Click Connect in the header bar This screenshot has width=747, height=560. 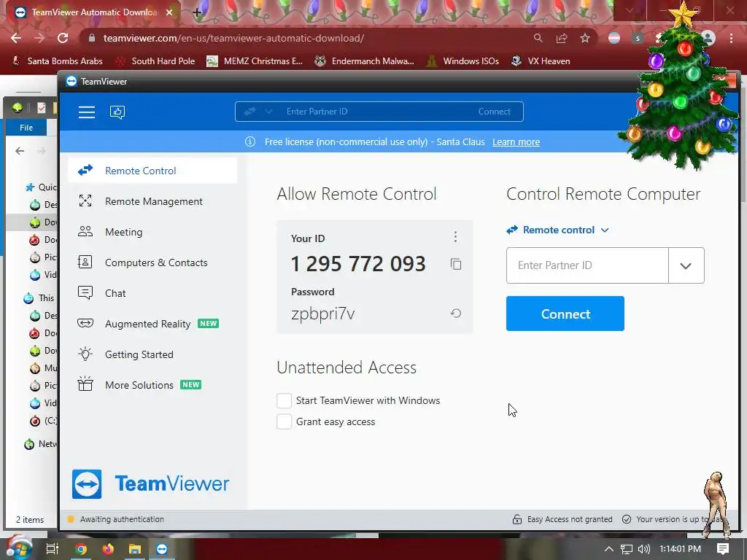click(x=494, y=112)
